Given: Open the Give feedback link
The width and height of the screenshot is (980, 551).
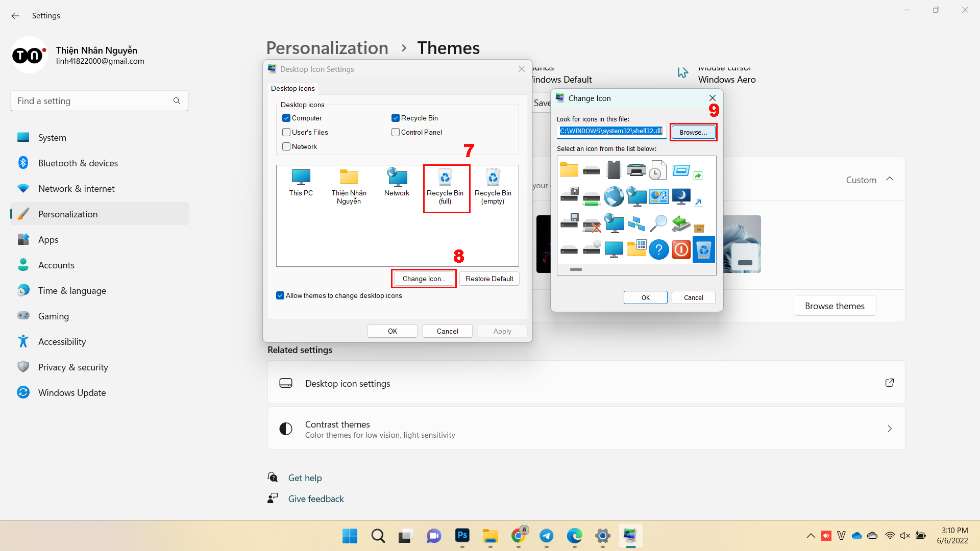Looking at the screenshot, I should [x=316, y=498].
